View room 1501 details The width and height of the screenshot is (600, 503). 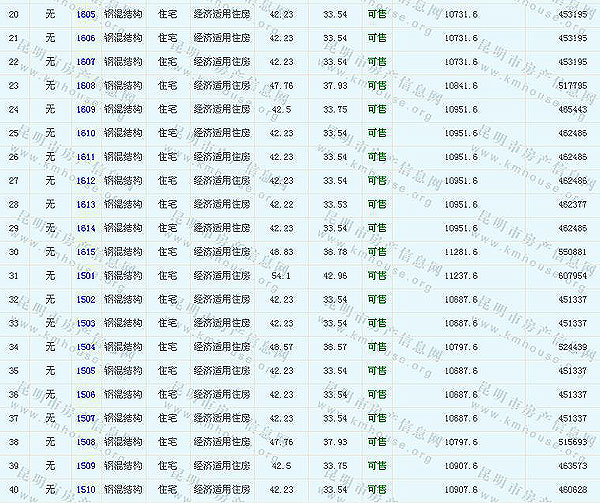point(86,275)
